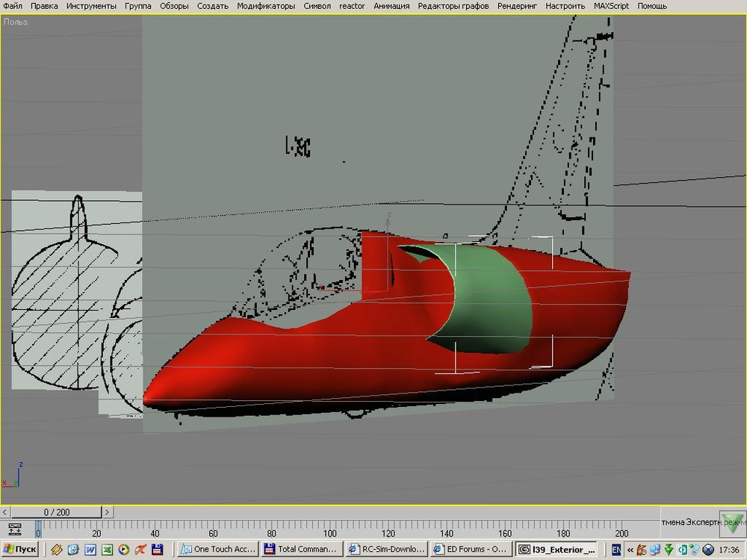Click the green download arrow tray icon
This screenshot has height=560, width=747.
click(x=669, y=550)
